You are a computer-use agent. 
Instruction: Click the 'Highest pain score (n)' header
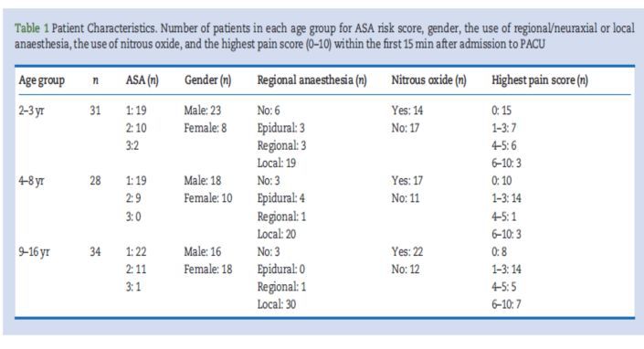[x=540, y=80]
